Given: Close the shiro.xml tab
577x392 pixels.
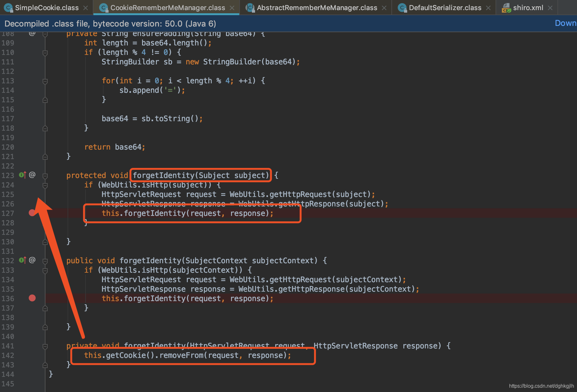Looking at the screenshot, I should coord(550,8).
